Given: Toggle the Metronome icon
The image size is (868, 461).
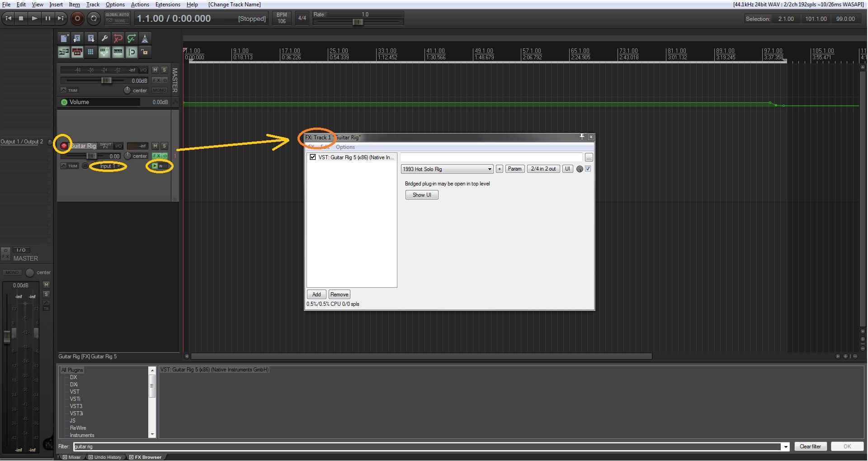Looking at the screenshot, I should [145, 38].
